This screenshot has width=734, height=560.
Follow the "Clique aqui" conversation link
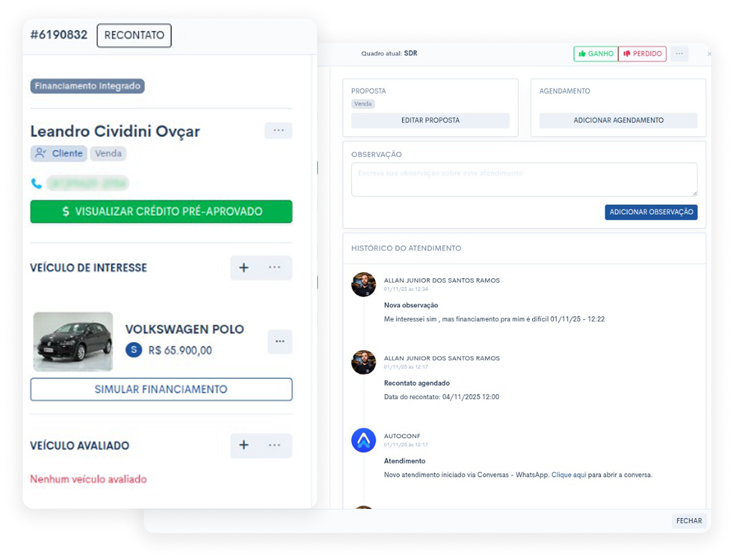(x=569, y=475)
